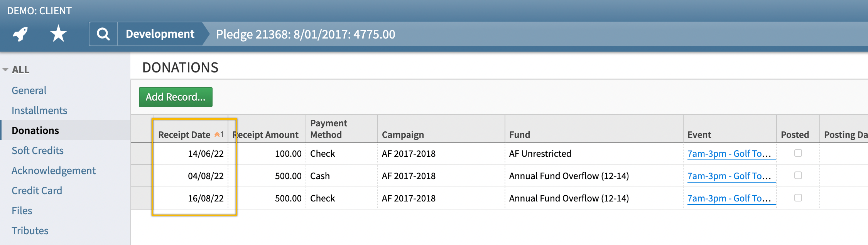Open the Development breadcrumb menu

[160, 34]
